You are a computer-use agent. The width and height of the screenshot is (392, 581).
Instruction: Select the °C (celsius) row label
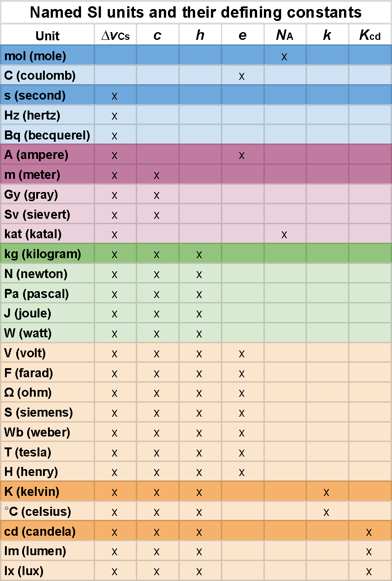point(38,512)
